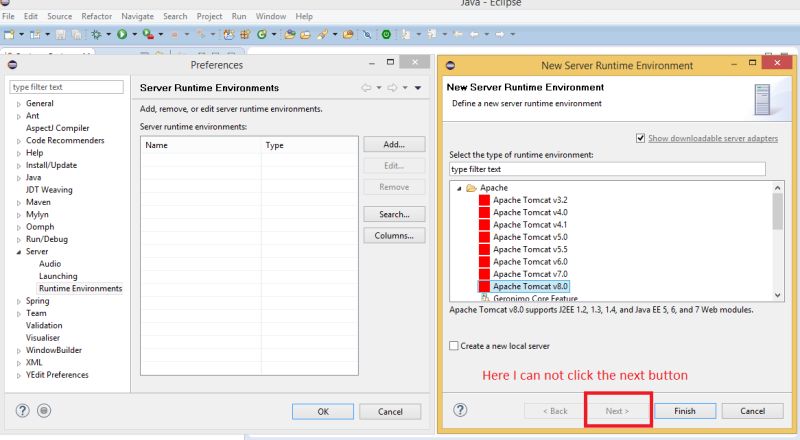This screenshot has height=440, width=800.
Task: Focus the runtime environment type filter field
Action: point(607,169)
